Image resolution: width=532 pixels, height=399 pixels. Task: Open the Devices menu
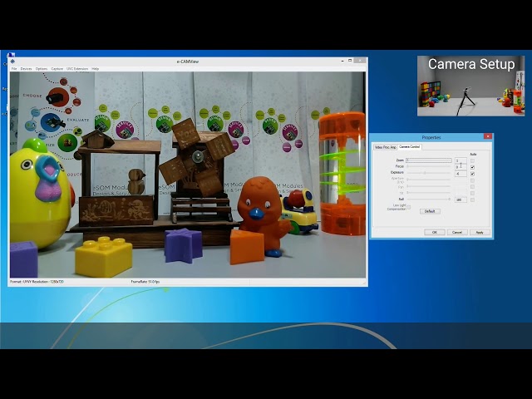click(26, 69)
